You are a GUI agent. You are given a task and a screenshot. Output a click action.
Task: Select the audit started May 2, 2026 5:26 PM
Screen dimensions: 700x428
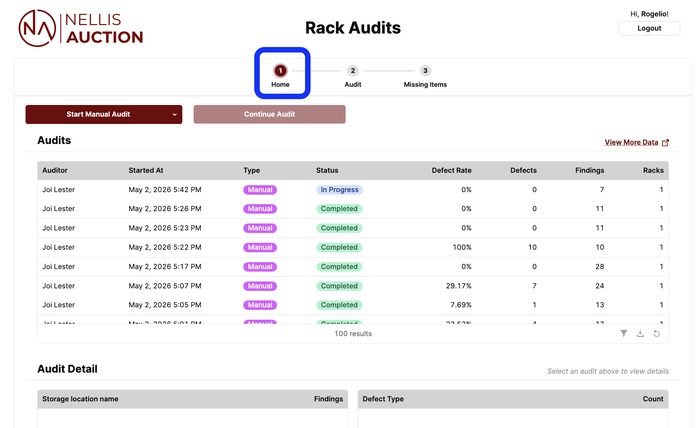pos(353,209)
